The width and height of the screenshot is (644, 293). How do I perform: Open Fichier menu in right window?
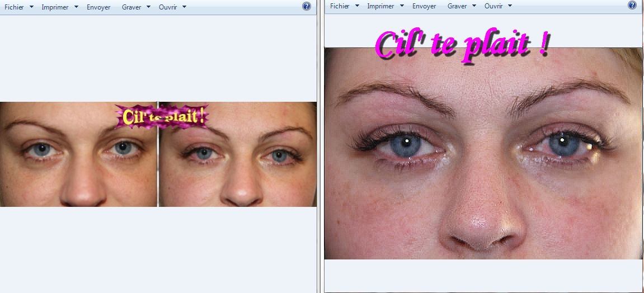click(340, 6)
